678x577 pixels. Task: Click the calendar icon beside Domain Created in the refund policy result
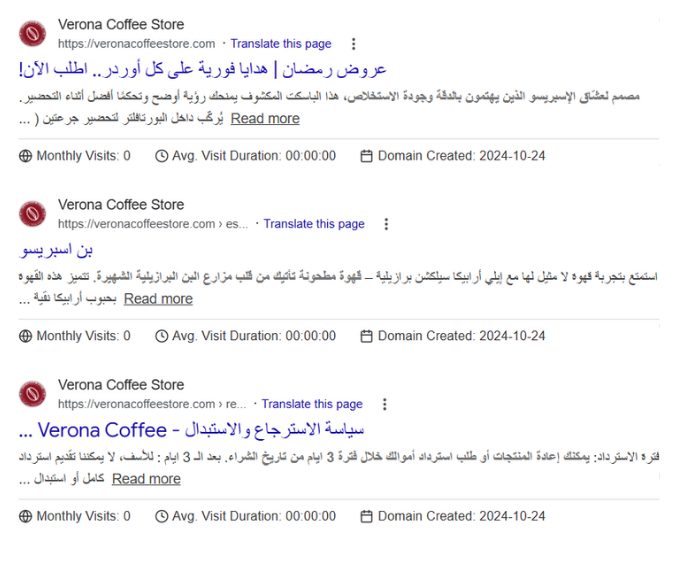coord(366,516)
